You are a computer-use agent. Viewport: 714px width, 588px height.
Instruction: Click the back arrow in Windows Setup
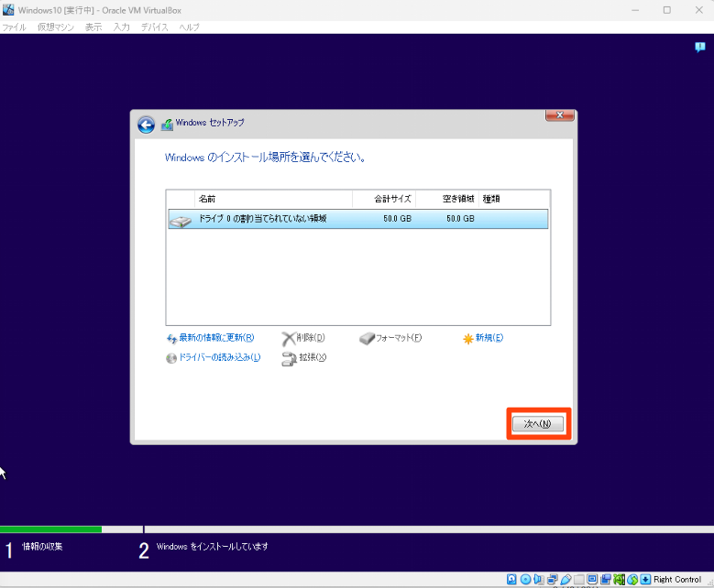pos(146,125)
